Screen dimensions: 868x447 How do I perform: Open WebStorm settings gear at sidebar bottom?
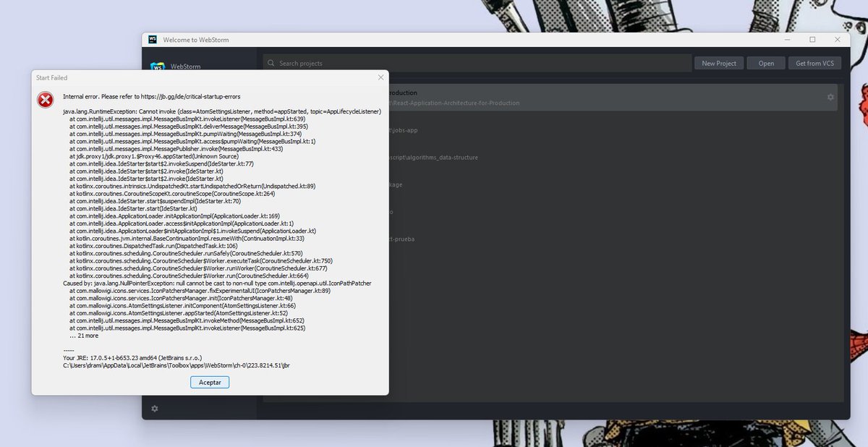[x=155, y=409]
